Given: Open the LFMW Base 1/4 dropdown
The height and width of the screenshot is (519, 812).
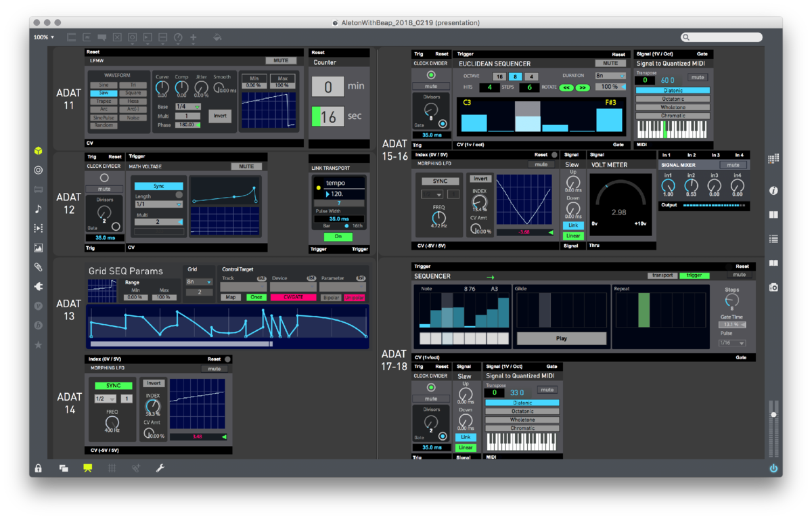Looking at the screenshot, I should click(x=188, y=107).
